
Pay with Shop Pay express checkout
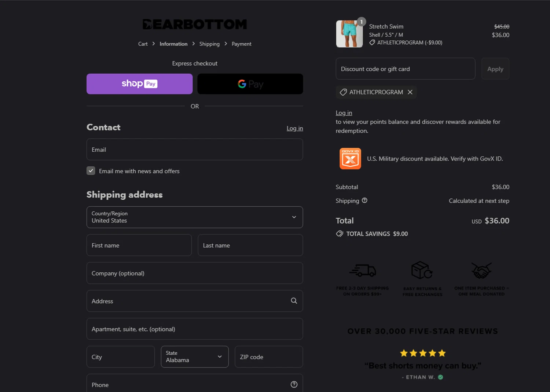139,84
